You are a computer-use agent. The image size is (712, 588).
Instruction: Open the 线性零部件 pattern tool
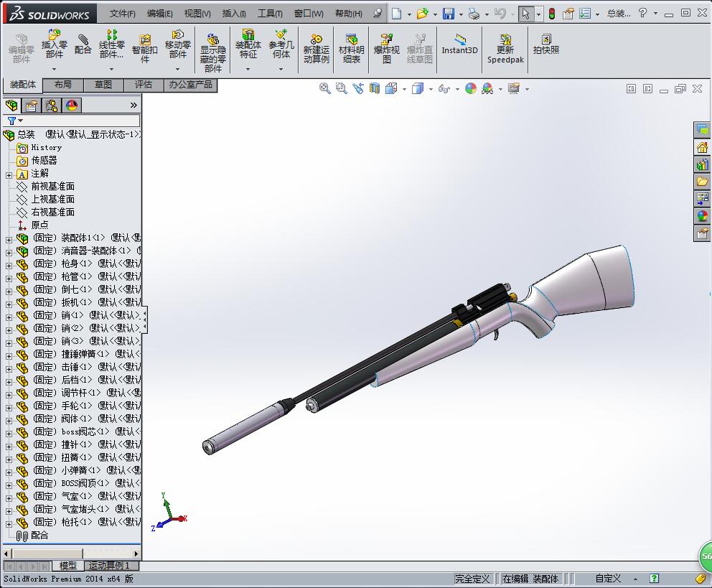pyautogui.click(x=111, y=44)
